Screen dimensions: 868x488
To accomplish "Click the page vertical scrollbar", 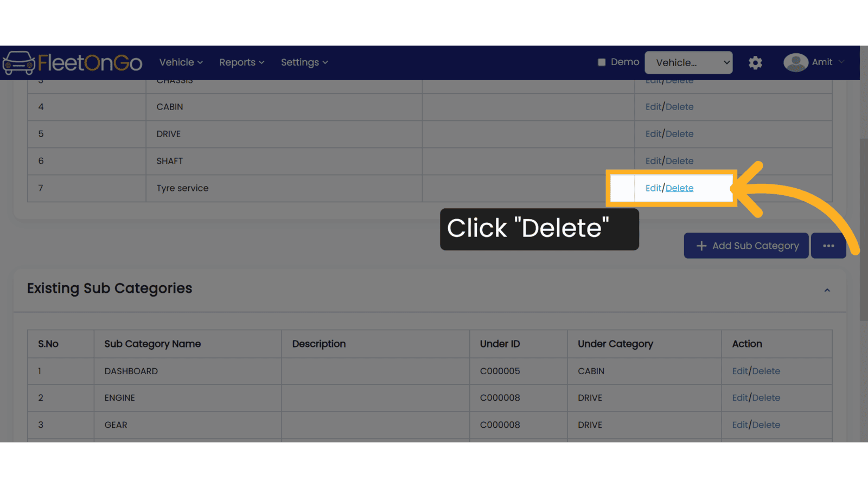I will click(x=864, y=229).
